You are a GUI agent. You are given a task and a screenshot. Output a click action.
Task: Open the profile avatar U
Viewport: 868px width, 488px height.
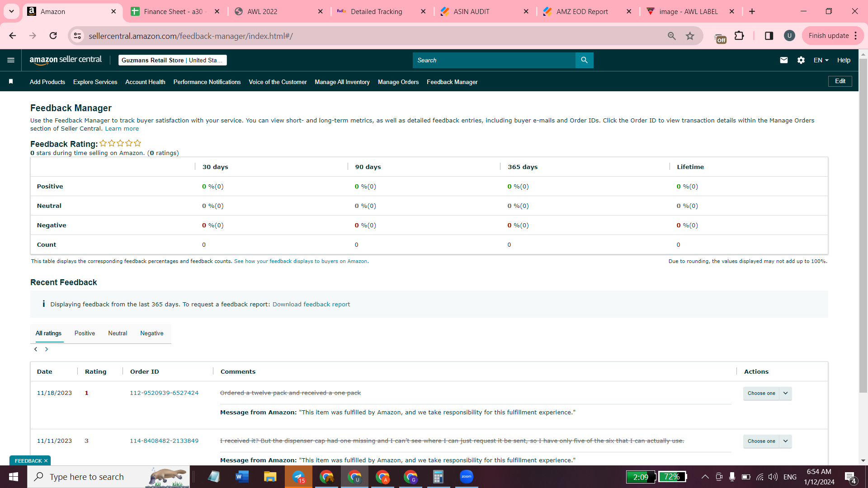pyautogui.click(x=789, y=36)
